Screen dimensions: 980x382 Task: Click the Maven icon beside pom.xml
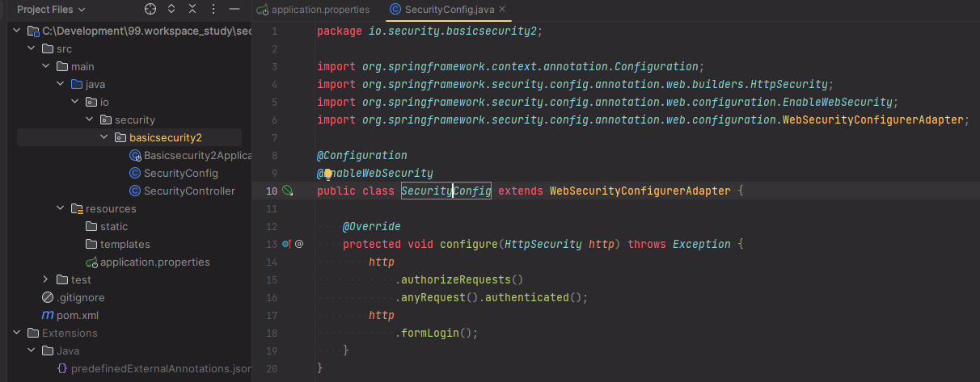click(48, 315)
